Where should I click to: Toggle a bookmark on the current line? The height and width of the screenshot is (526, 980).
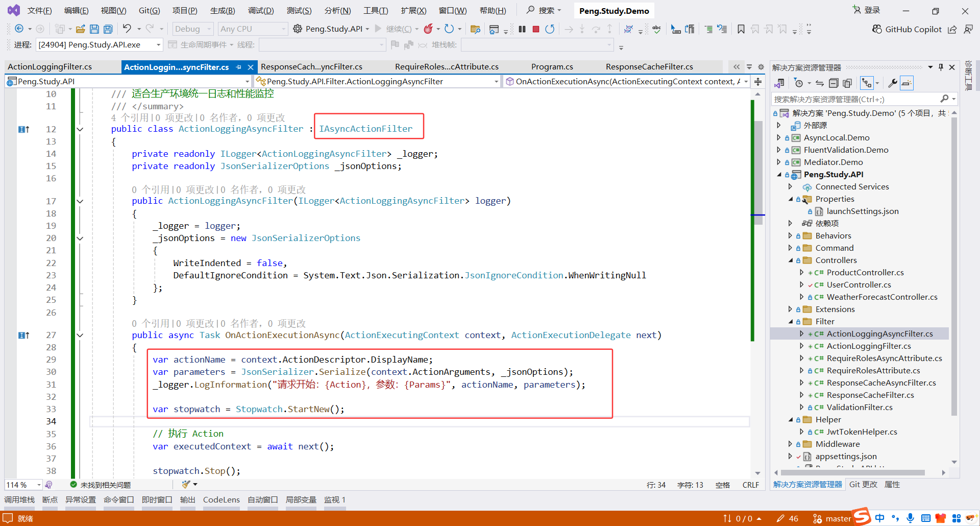[741, 29]
